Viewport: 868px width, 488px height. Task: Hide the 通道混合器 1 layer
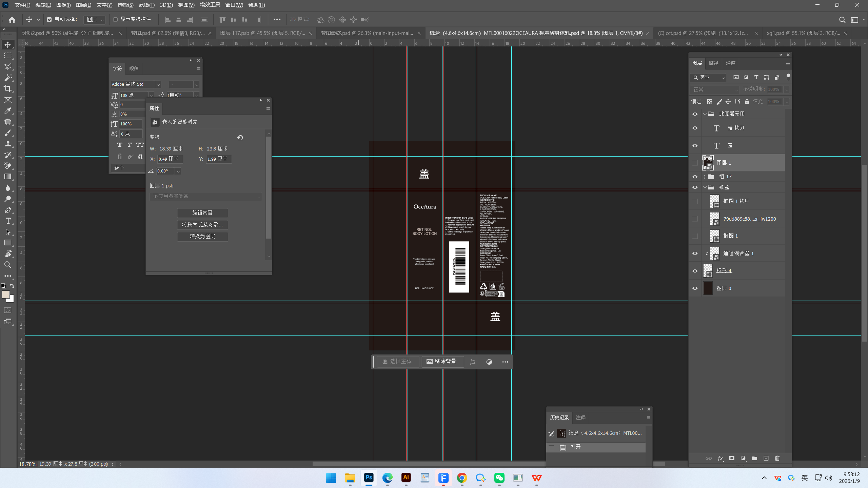pos(695,253)
